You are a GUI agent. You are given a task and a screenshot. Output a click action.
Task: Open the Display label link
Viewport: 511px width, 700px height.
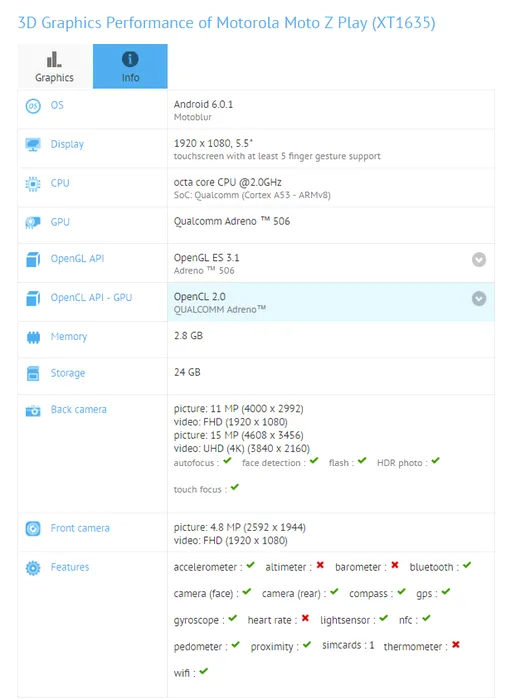coord(67,144)
